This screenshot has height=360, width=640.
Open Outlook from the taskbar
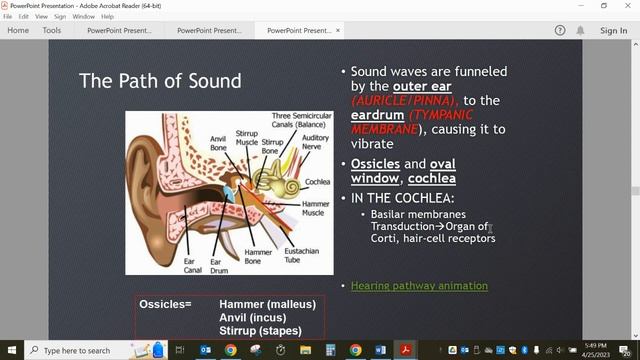[x=205, y=350]
